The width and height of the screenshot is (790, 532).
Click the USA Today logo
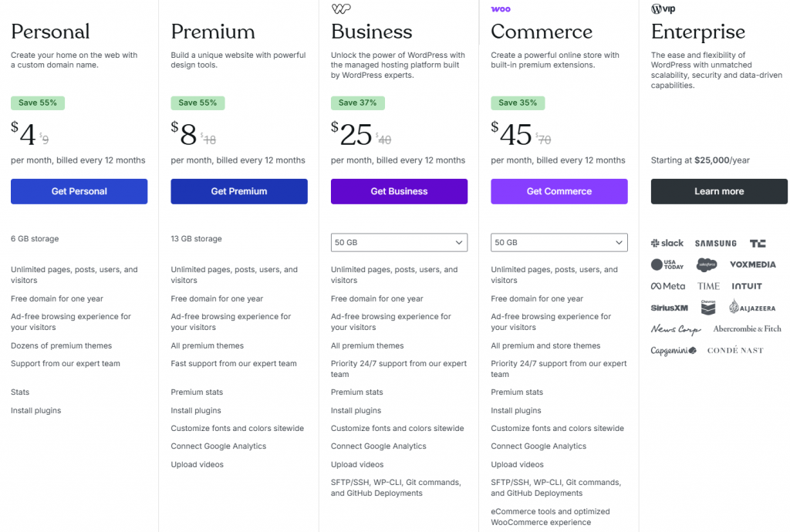coord(667,264)
